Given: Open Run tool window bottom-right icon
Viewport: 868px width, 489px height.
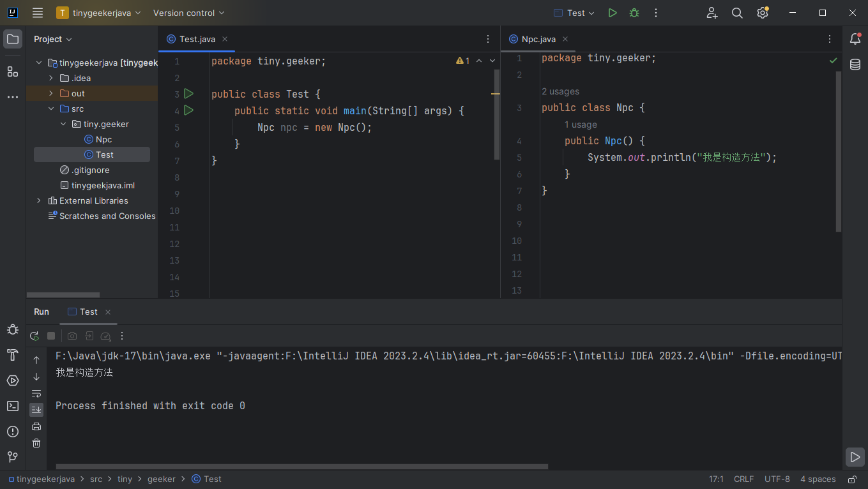Looking at the screenshot, I should (x=855, y=457).
